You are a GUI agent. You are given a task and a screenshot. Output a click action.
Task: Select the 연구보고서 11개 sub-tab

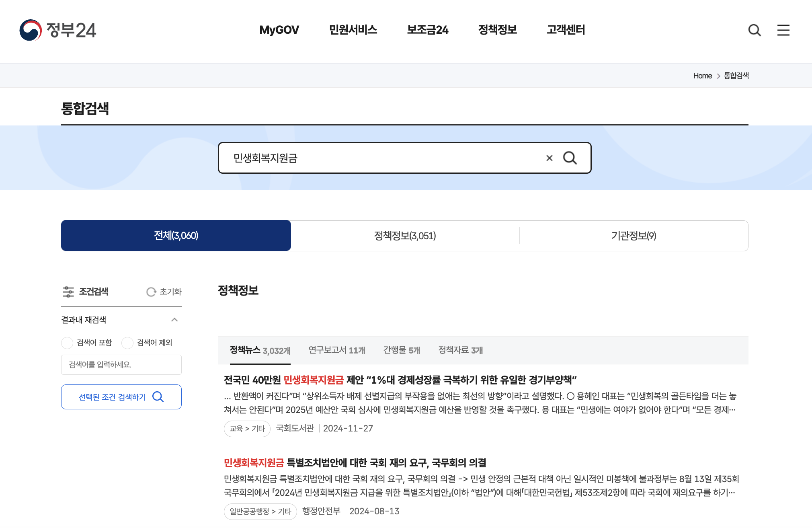[337, 350]
